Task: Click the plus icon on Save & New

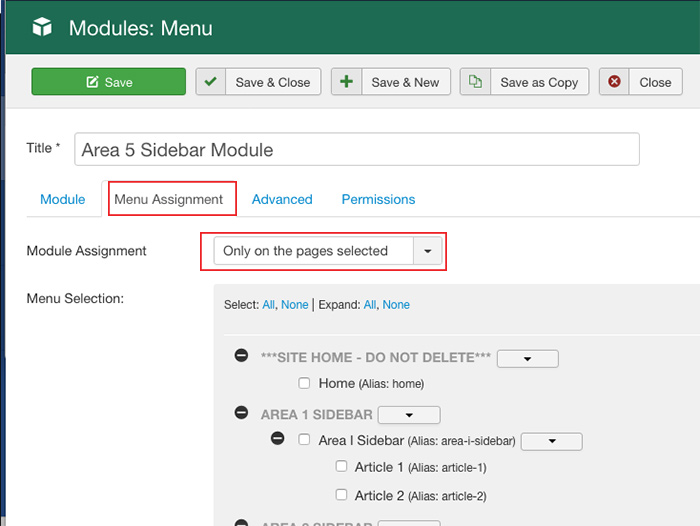Action: [x=346, y=82]
